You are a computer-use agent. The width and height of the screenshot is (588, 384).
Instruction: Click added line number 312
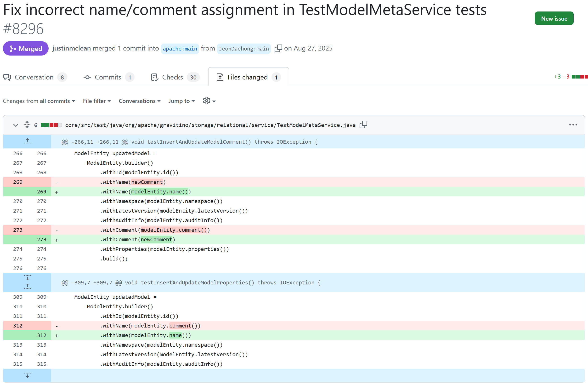[x=41, y=335]
